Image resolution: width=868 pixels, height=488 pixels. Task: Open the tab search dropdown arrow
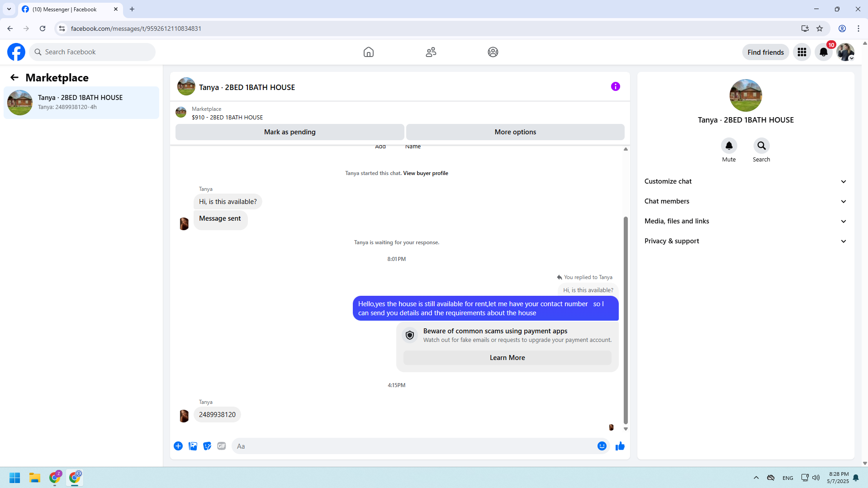(x=9, y=9)
